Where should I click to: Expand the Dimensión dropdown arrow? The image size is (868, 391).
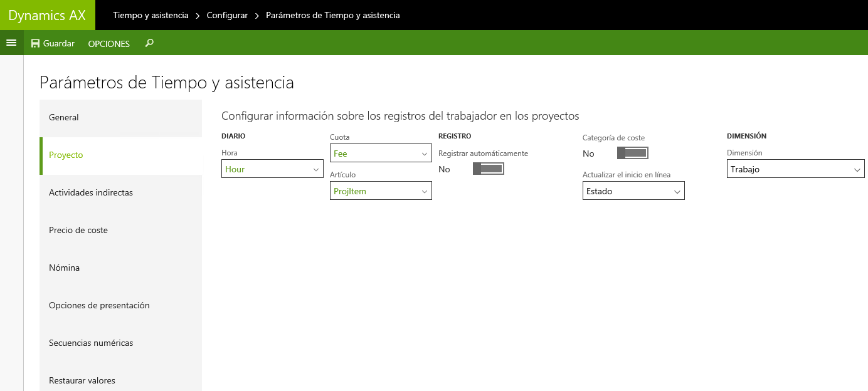click(x=857, y=169)
